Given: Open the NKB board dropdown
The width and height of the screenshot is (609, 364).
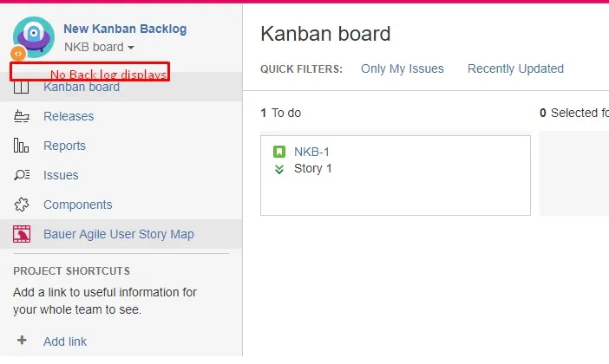Looking at the screenshot, I should [x=100, y=48].
